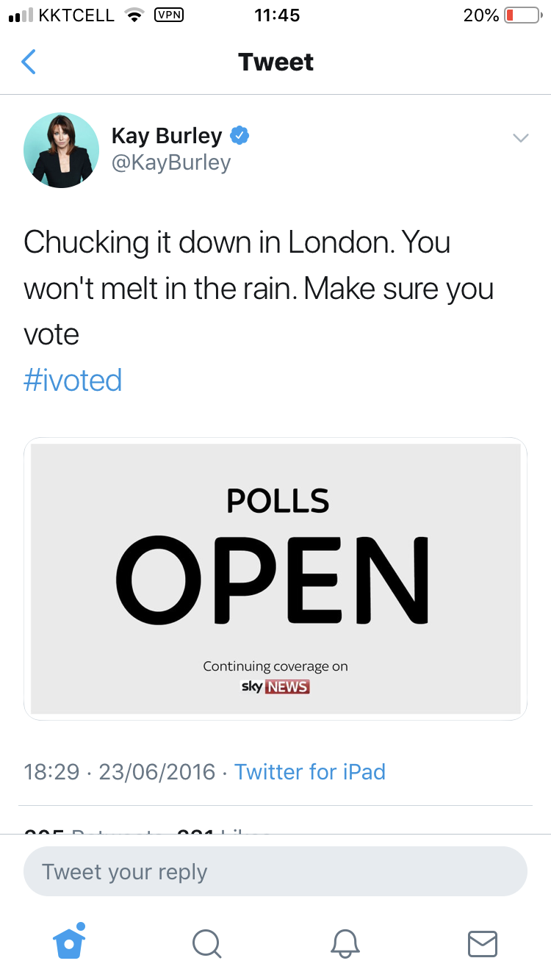Tap the VPN indicator in status bar

click(169, 15)
